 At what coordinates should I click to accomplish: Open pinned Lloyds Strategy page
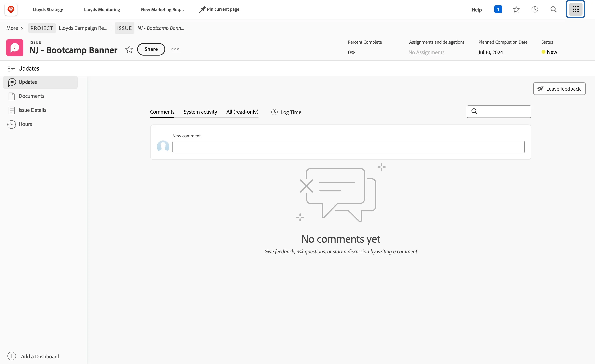tap(48, 10)
